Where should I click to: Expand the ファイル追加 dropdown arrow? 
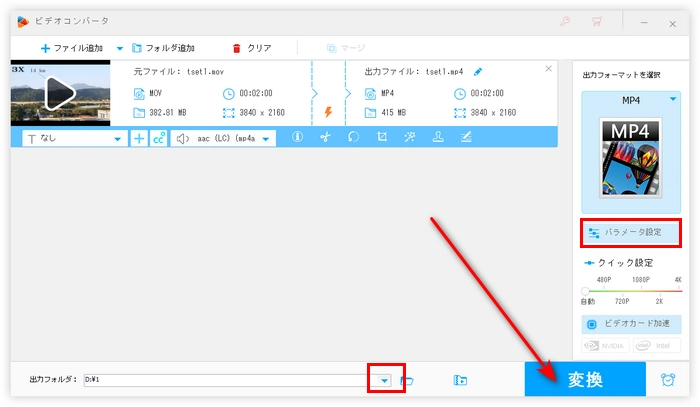tap(120, 48)
